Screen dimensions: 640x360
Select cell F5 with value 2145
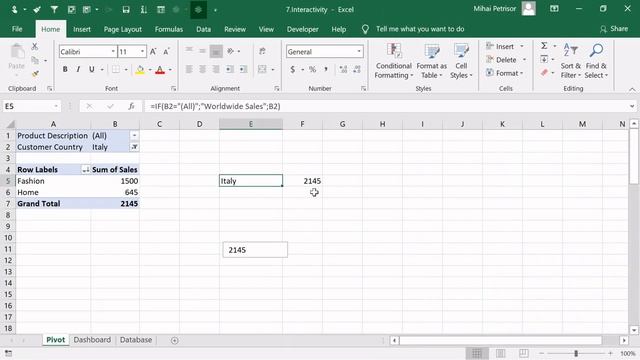302,181
